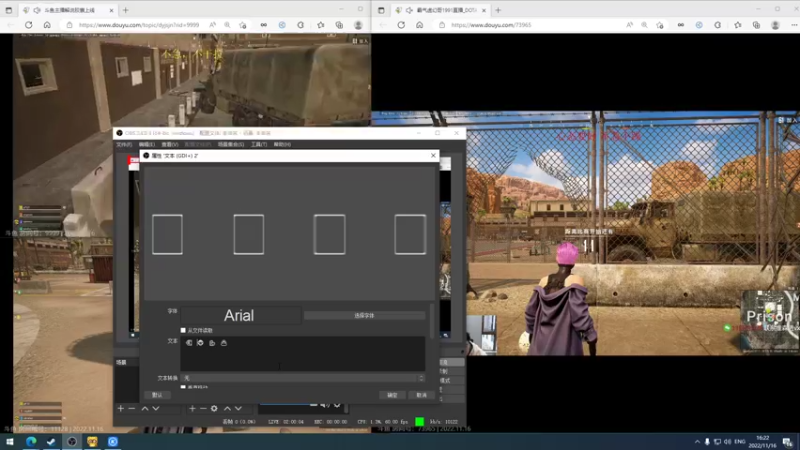Screen dimensions: 800x450
Task: Remove selected scene with minus icon
Action: coord(132,408)
